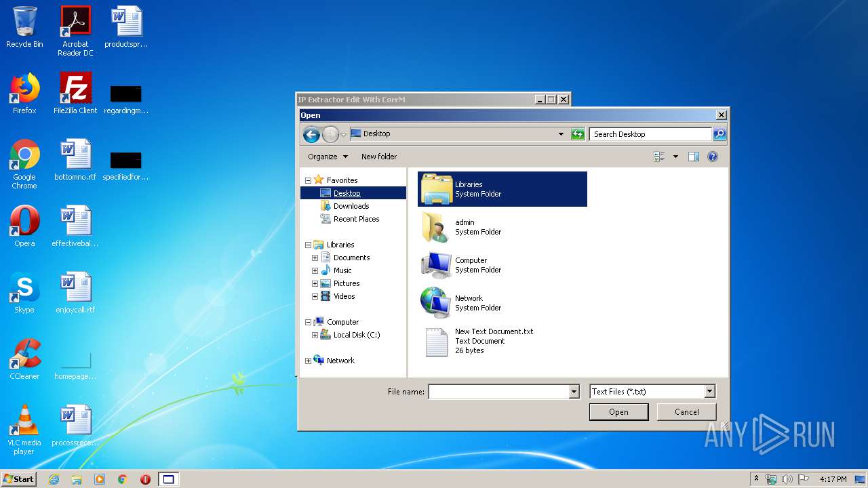Select the Network system folder in file list
868x488 pixels.
pyautogui.click(x=502, y=303)
